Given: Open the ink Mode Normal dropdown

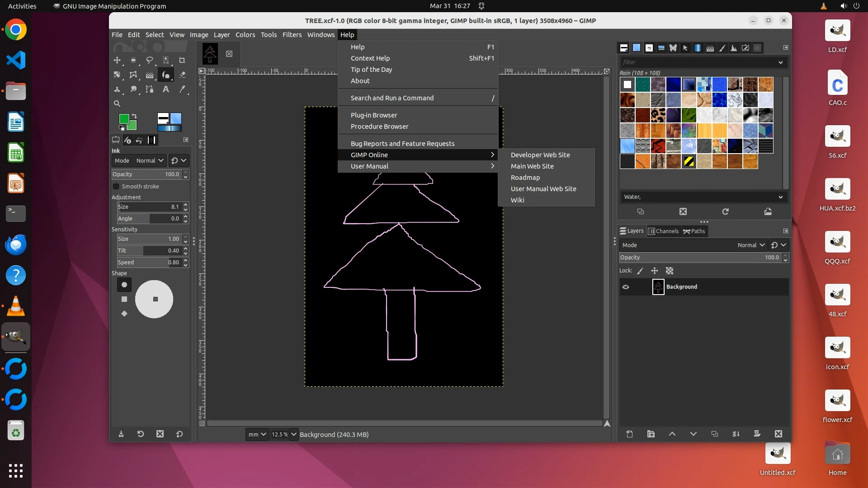Looking at the screenshot, I should (x=149, y=160).
